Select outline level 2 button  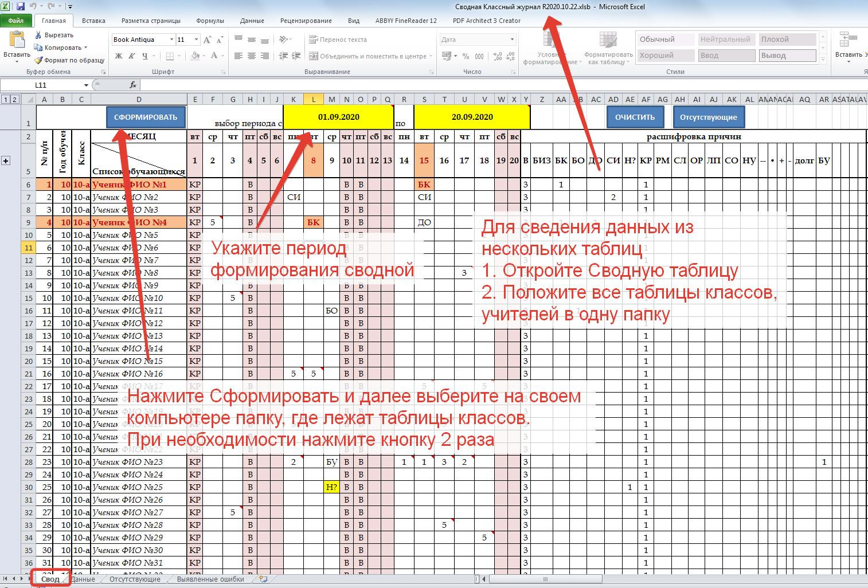click(x=14, y=99)
